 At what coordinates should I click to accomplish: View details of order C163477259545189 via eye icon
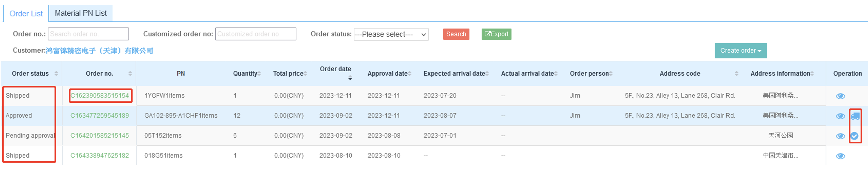(840, 116)
